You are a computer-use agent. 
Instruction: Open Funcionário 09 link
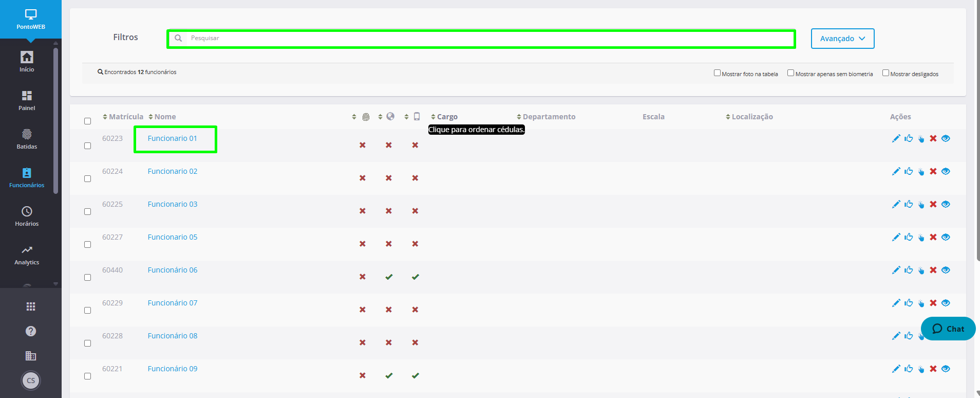173,369
